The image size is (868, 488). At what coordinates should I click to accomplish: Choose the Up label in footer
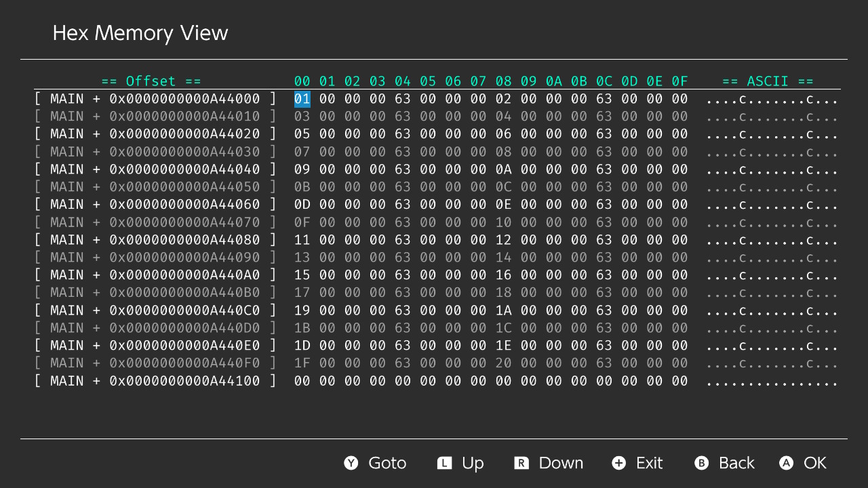(x=473, y=464)
